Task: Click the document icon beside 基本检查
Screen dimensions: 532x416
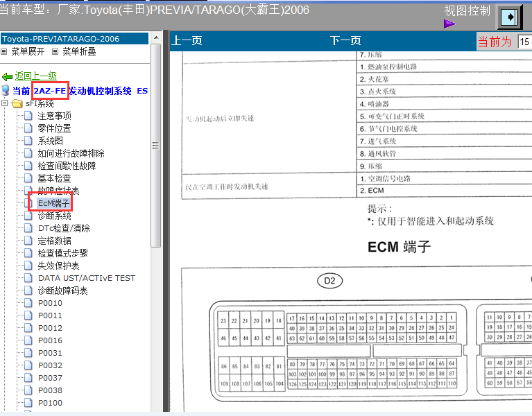Action: [28, 178]
